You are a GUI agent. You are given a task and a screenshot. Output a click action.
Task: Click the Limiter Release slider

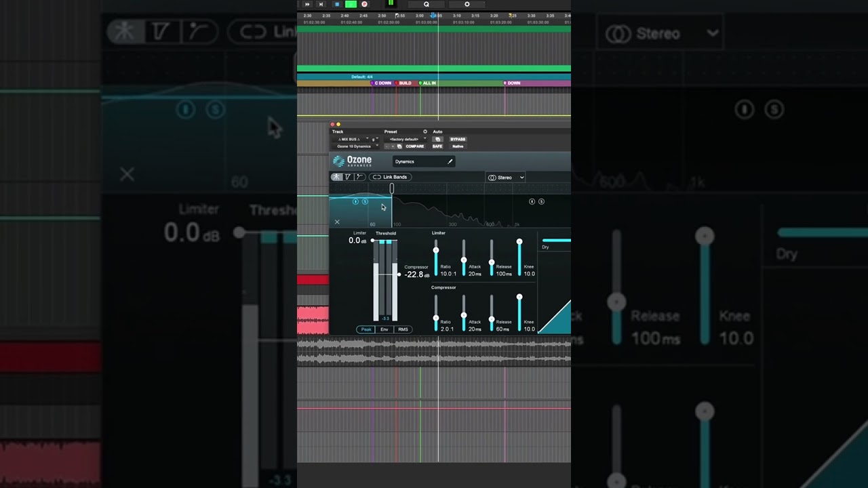(492, 258)
